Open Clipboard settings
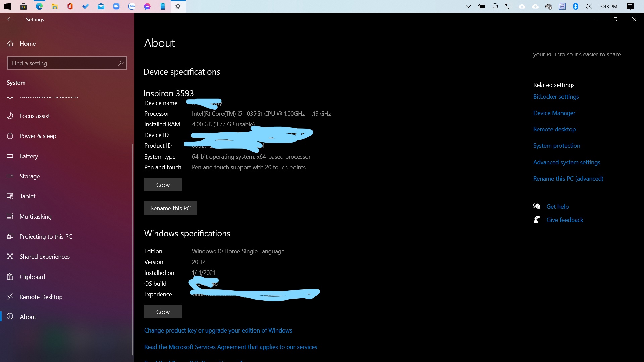644x362 pixels. pos(32,276)
